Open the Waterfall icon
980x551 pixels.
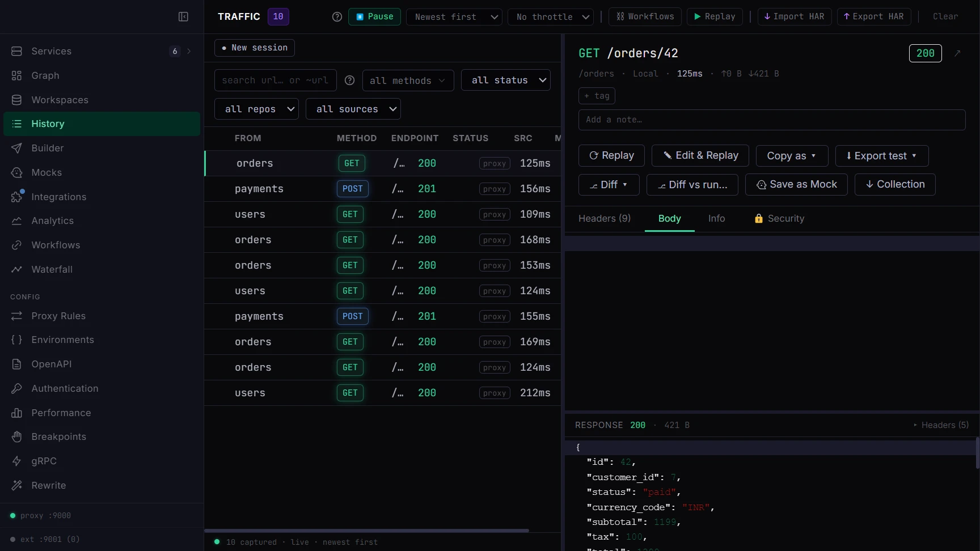click(x=16, y=269)
